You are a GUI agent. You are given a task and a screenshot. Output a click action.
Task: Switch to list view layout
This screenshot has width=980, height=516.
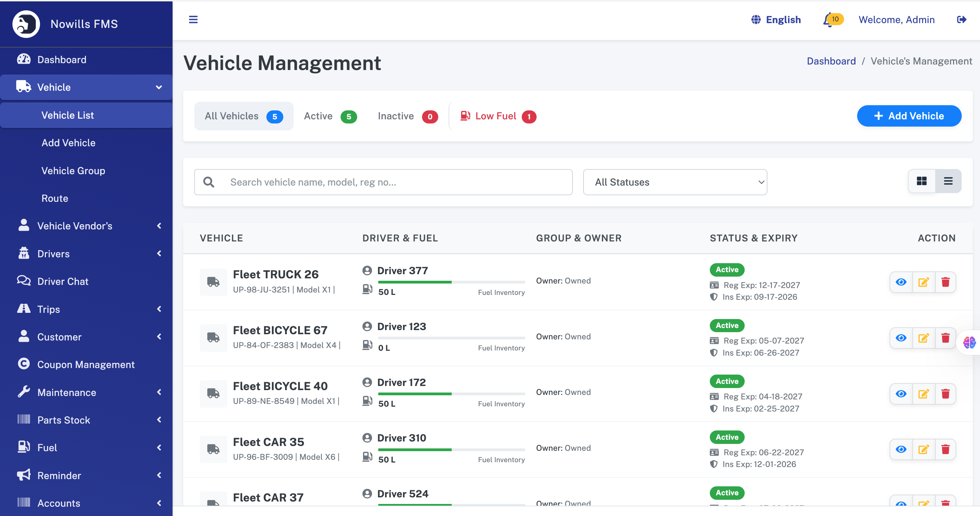click(x=948, y=181)
